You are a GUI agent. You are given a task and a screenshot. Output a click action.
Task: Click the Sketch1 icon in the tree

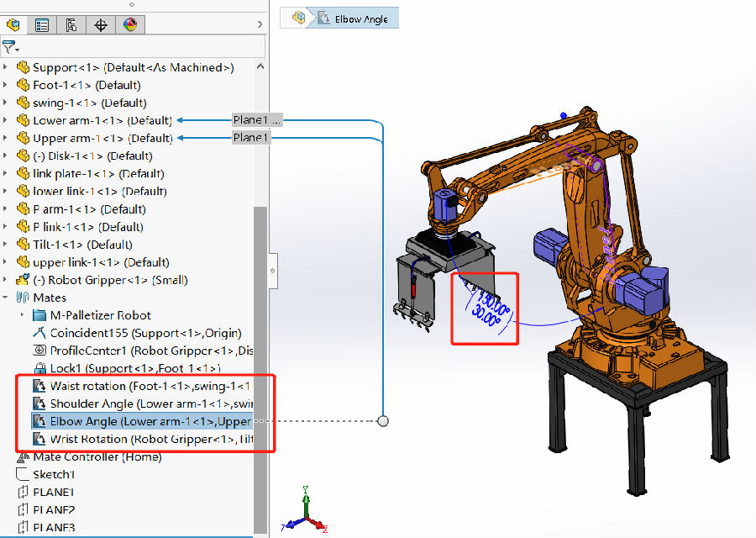coord(23,474)
